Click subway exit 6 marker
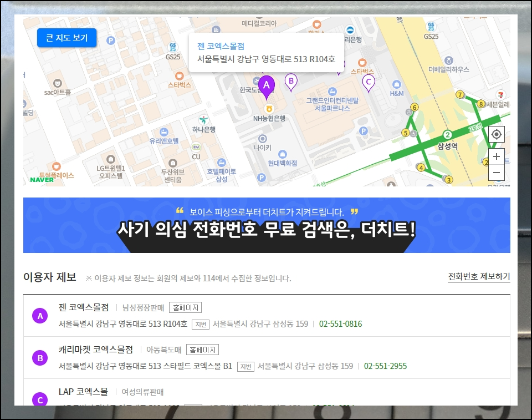The width and height of the screenshot is (532, 420). click(414, 108)
